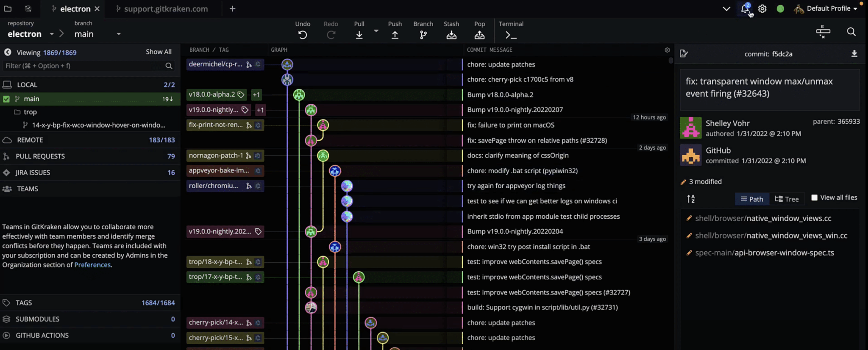Viewport: 868px width, 350px height.
Task: Open the repository electron dropdown
Action: (x=52, y=34)
